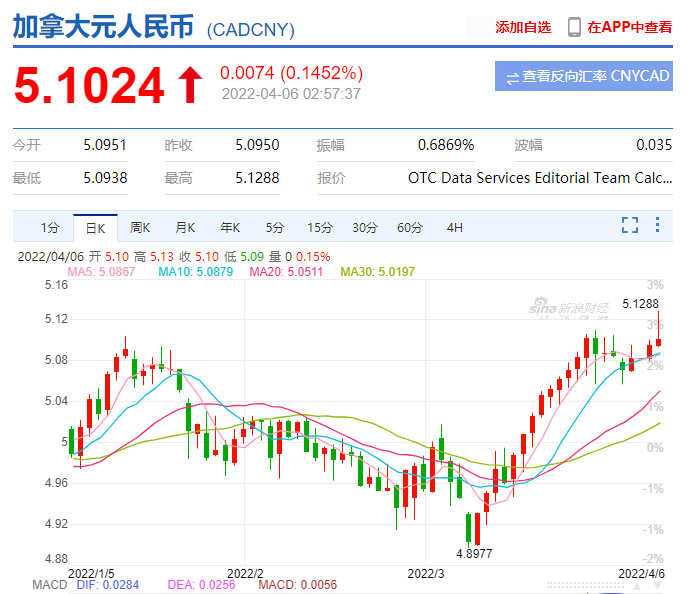Click the change value 0.0074 (0.1452%)
The width and height of the screenshot is (696, 594).
pos(291,73)
